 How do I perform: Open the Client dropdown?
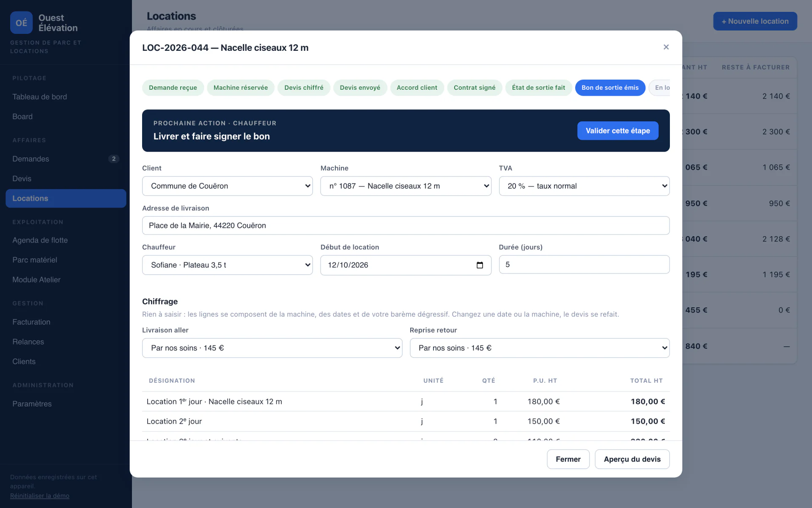[x=228, y=186]
